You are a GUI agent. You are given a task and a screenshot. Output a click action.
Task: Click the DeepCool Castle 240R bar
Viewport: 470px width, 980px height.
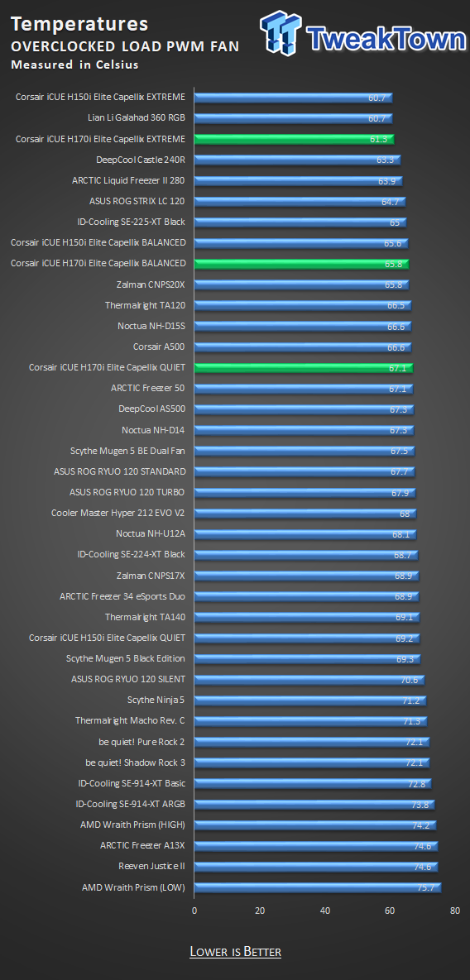[x=298, y=160]
